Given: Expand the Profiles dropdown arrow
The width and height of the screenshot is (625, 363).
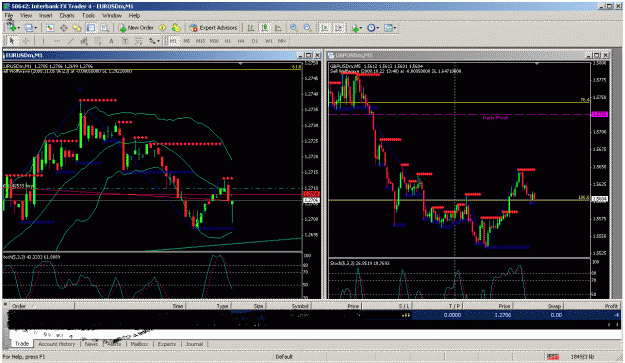Looking at the screenshot, I should point(36,28).
